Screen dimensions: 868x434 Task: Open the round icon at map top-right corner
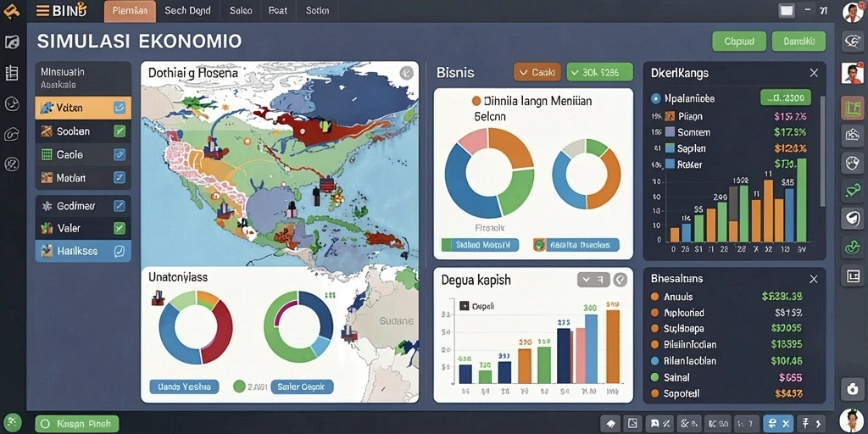click(406, 73)
